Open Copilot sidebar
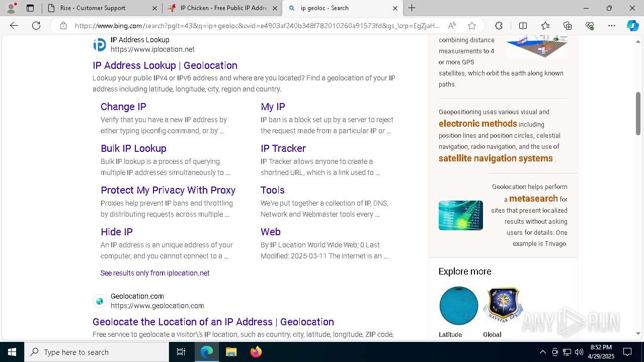The image size is (644, 362). tap(632, 26)
